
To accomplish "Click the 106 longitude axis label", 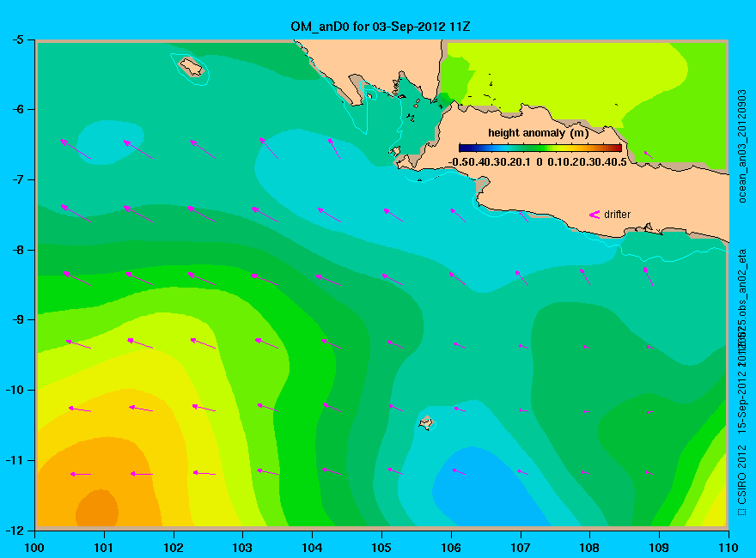I will pyautogui.click(x=451, y=548).
